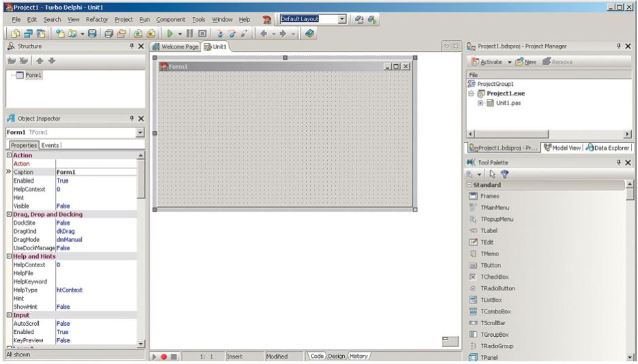Select TLabel in the Tool Palette
The height and width of the screenshot is (364, 638).
(x=489, y=230)
